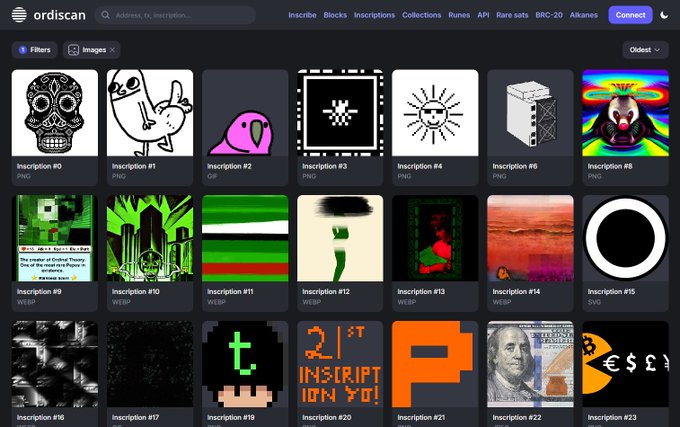
Task: Open the BRC-20 nav link
Action: (549, 15)
